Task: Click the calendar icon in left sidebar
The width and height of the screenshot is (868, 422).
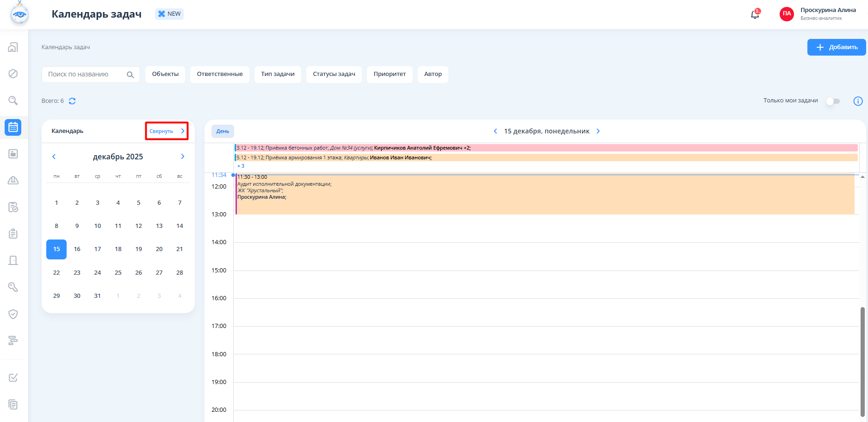Action: (x=13, y=127)
